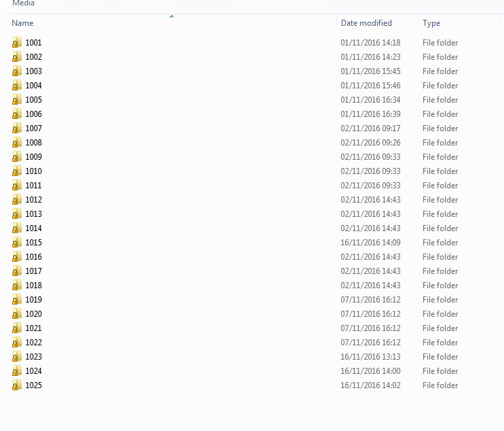Click the date in the 1021 row
This screenshot has width=504, height=431.
(370, 328)
